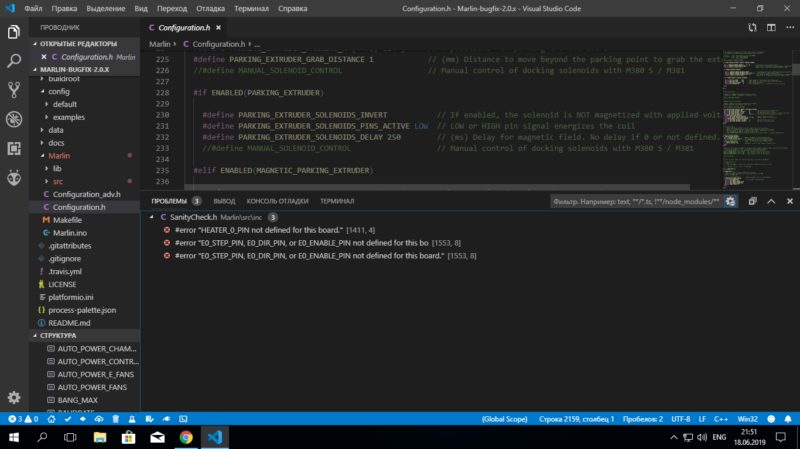Click errors and warnings counter in status bar
The height and width of the screenshot is (449, 800).
(23, 419)
